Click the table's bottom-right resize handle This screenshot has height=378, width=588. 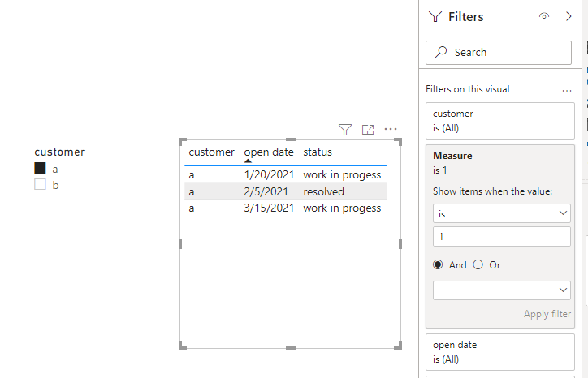point(398,346)
